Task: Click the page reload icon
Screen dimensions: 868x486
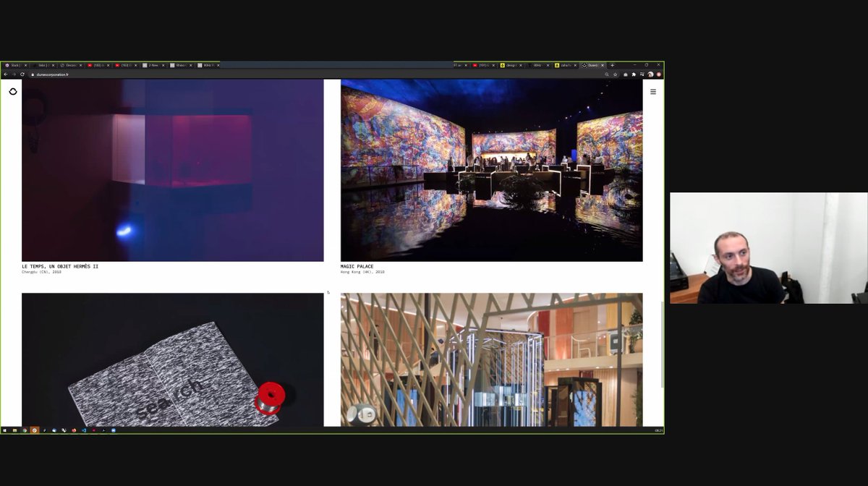Action: tap(22, 74)
